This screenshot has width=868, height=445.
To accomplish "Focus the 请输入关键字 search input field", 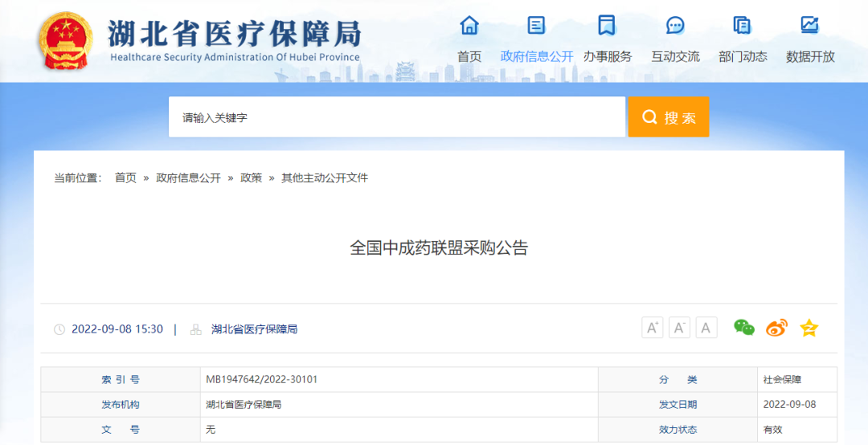I will (396, 117).
